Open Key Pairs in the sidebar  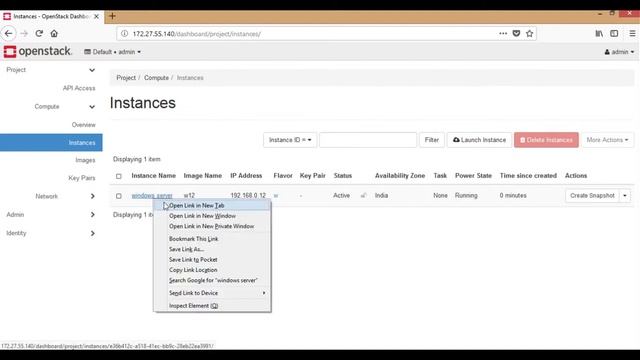(x=82, y=178)
